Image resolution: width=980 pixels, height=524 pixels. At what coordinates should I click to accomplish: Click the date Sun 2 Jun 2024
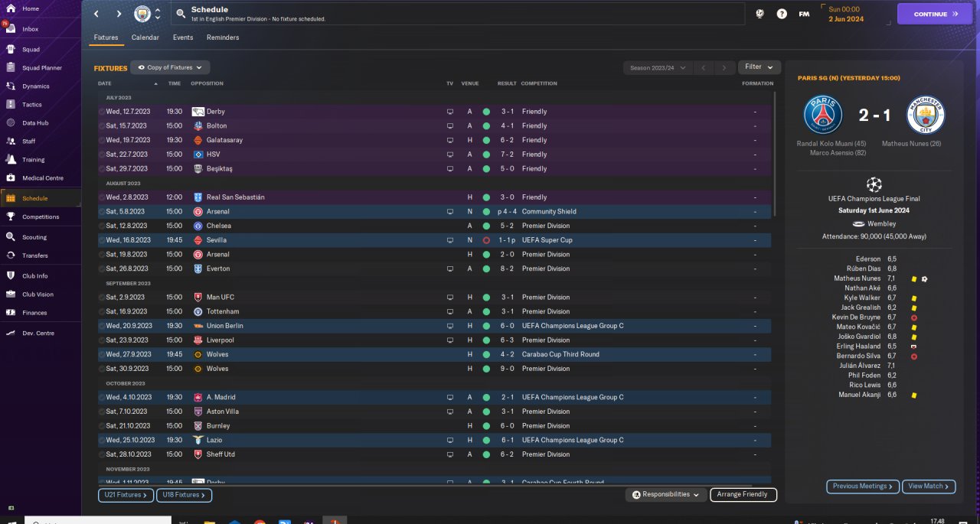(x=846, y=14)
